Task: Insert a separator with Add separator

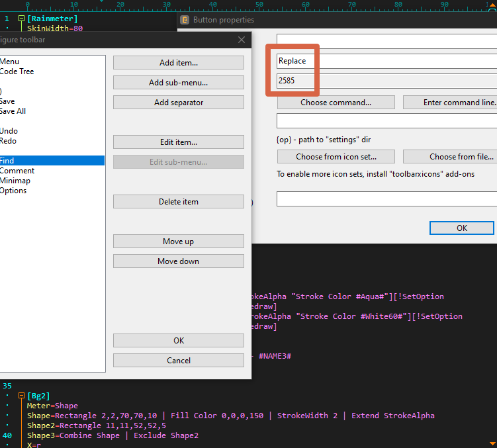Action: (179, 103)
